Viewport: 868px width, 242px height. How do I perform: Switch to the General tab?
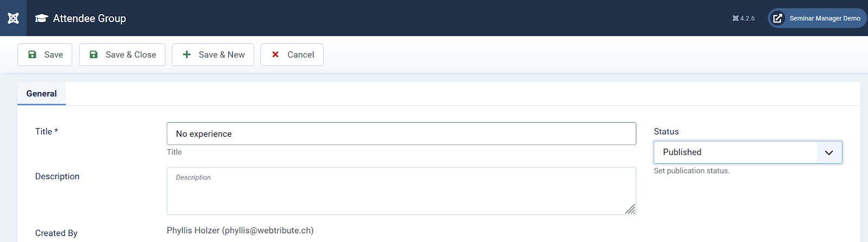pyautogui.click(x=42, y=94)
